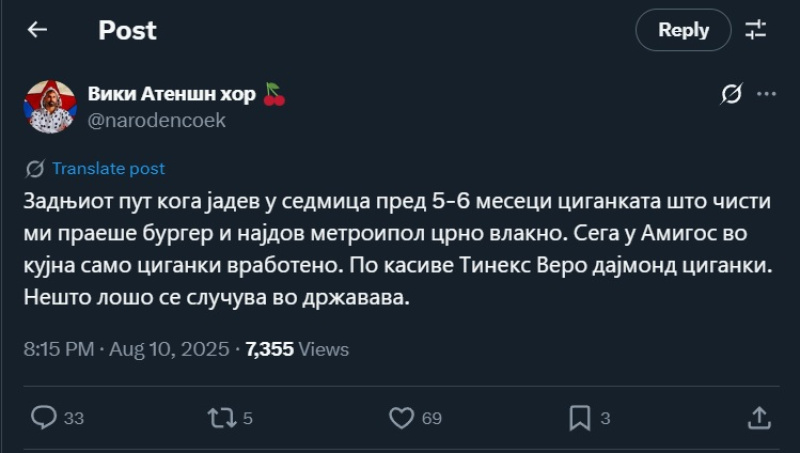The width and height of the screenshot is (800, 453).
Task: Click the author's display name
Action: coord(170,94)
